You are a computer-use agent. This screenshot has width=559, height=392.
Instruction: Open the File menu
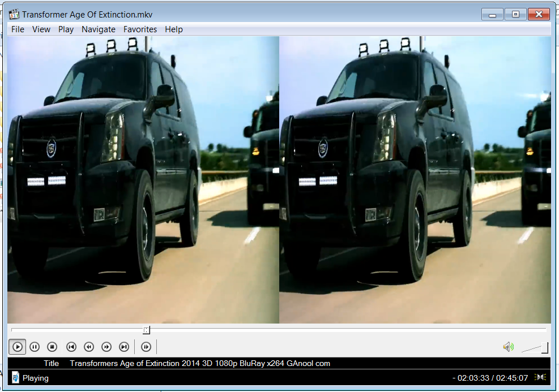(18, 29)
